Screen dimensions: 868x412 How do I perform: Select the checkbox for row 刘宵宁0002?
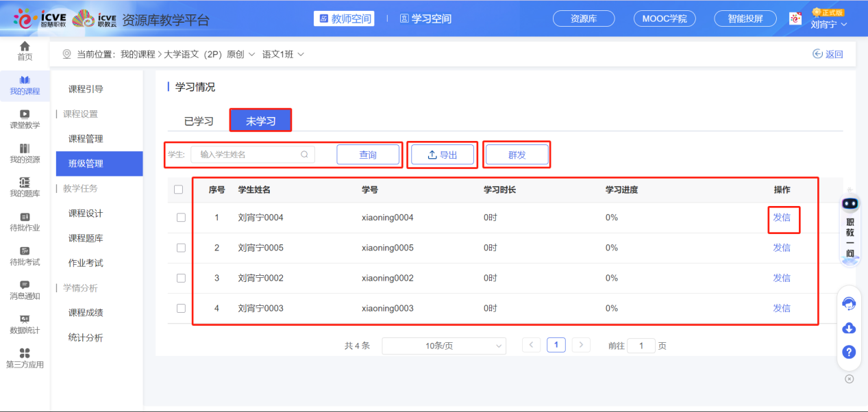pos(181,278)
